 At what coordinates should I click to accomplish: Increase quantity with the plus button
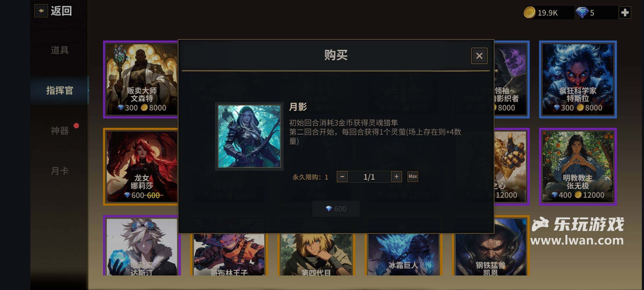[396, 177]
